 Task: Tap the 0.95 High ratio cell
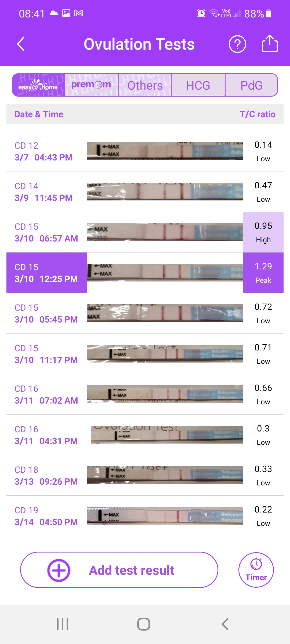pos(263,232)
